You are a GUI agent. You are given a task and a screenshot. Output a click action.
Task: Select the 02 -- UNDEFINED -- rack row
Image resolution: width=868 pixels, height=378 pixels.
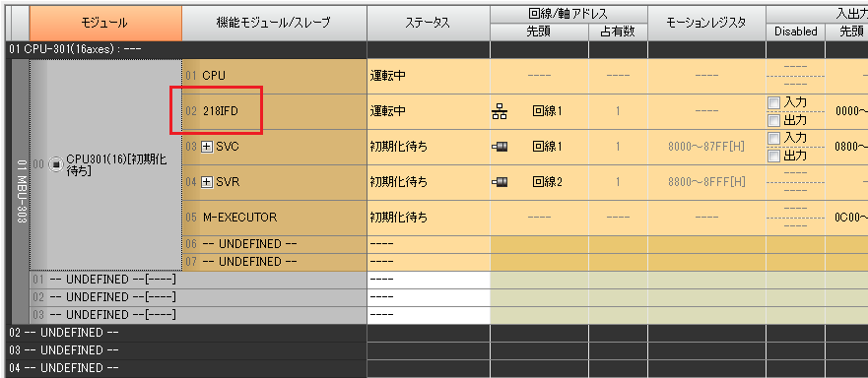pos(187,333)
